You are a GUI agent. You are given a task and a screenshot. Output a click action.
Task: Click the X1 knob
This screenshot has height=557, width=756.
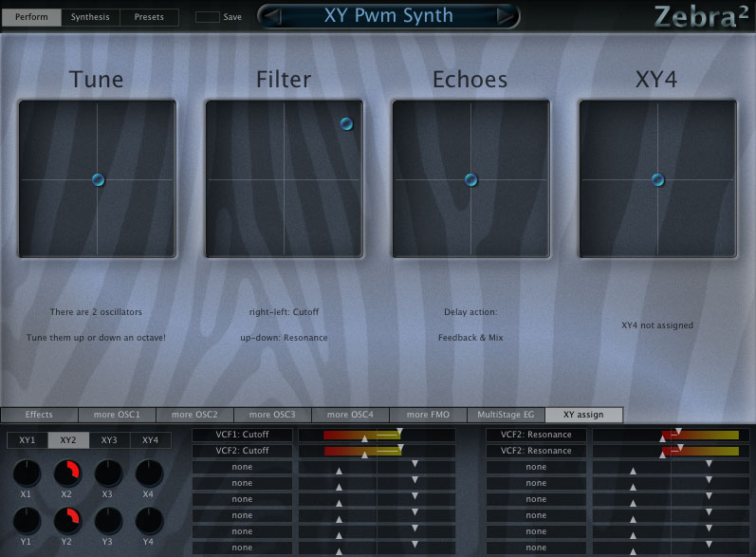click(x=27, y=473)
